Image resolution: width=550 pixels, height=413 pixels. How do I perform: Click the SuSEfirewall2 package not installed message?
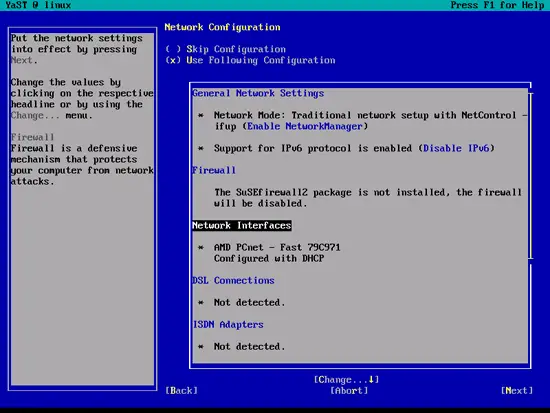(368, 198)
